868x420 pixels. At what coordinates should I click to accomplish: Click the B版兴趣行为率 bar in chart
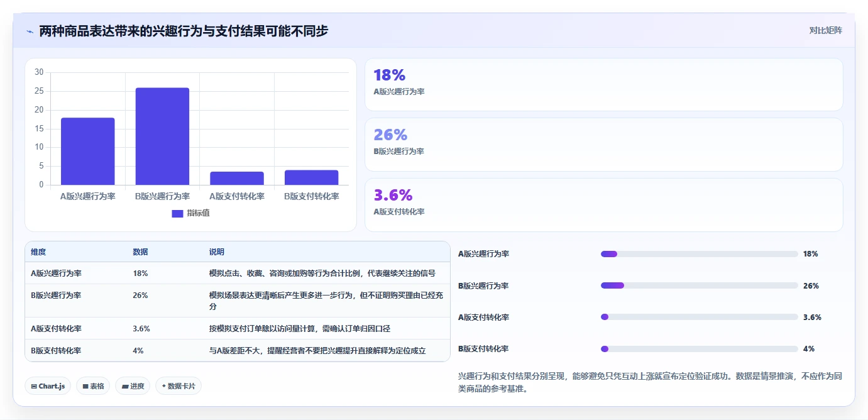pyautogui.click(x=162, y=136)
